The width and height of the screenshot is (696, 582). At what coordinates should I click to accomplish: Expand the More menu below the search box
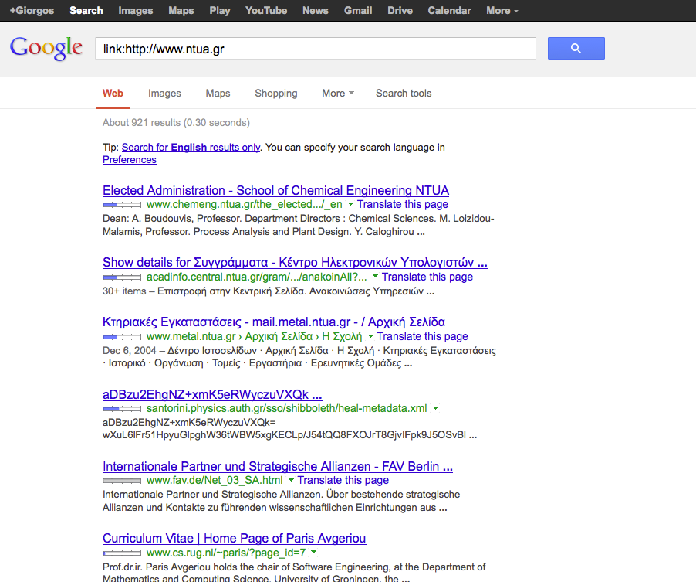point(338,93)
